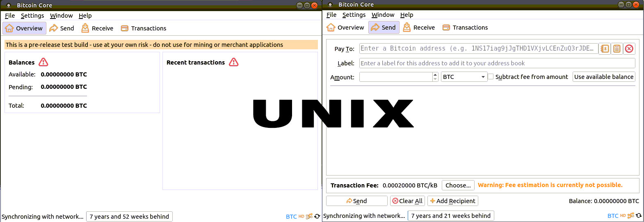
Task: Toggle Subtract fee from amount checkbox
Action: point(491,76)
